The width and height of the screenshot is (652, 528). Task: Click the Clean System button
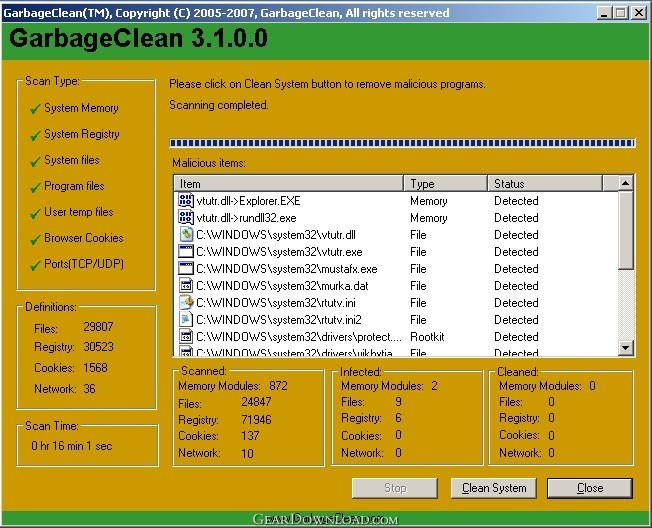(x=494, y=488)
